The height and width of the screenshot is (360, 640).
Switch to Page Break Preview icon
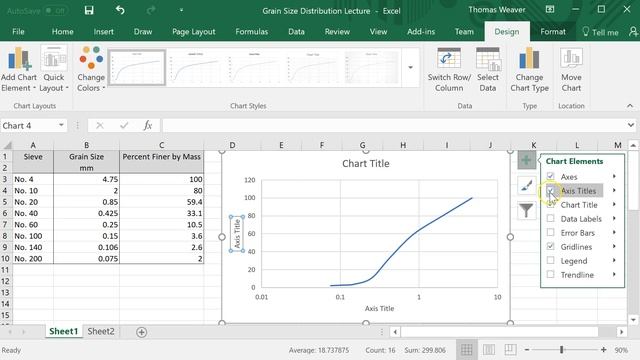coord(510,350)
